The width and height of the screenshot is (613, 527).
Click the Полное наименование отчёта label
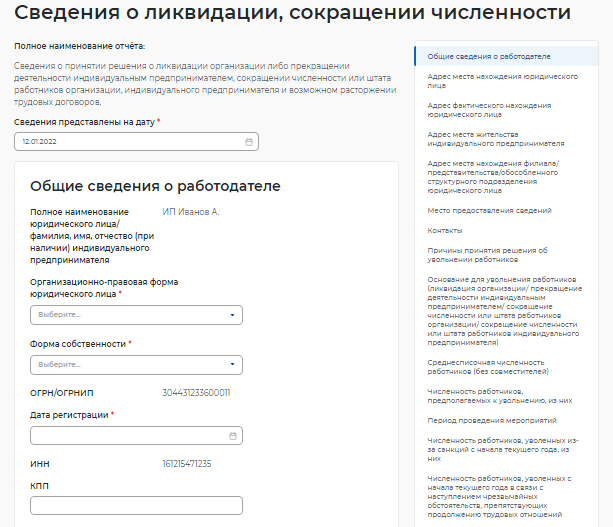79,46
